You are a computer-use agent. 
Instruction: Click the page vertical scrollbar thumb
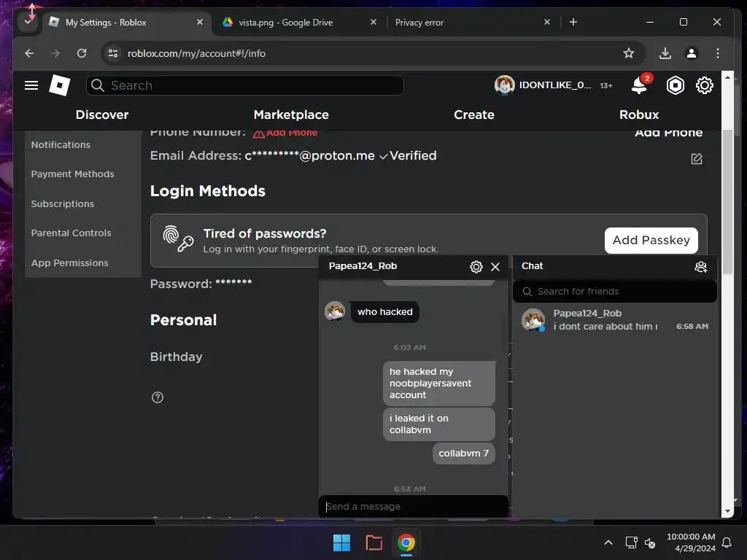[727, 203]
